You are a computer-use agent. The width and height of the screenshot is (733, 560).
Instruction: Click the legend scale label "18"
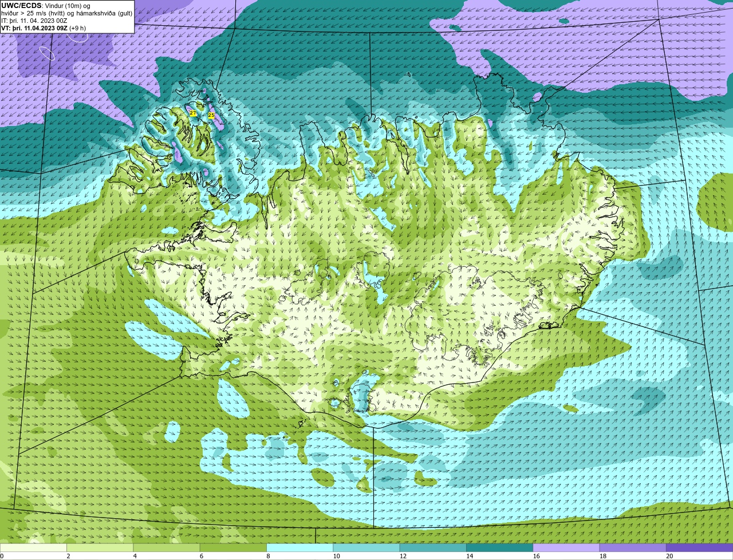(603, 556)
